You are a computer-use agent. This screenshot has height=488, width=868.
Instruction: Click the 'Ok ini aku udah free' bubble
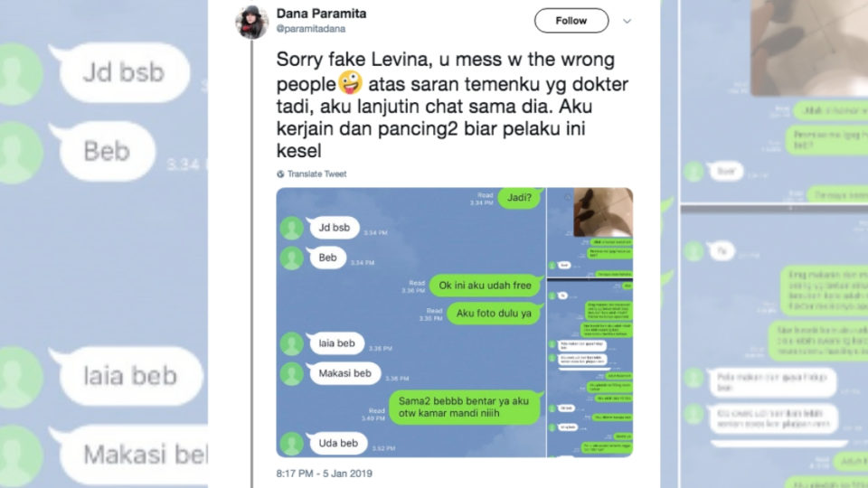pyautogui.click(x=485, y=286)
